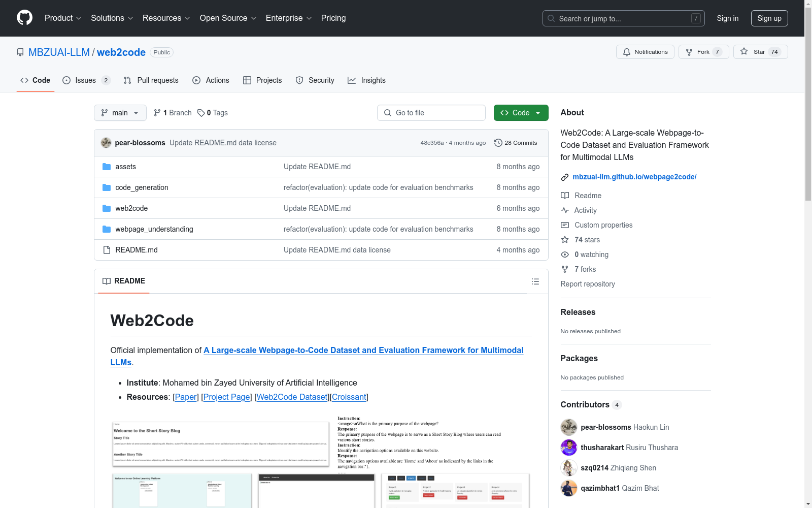The width and height of the screenshot is (812, 508).
Task: Click the Go to file search field
Action: [x=431, y=113]
